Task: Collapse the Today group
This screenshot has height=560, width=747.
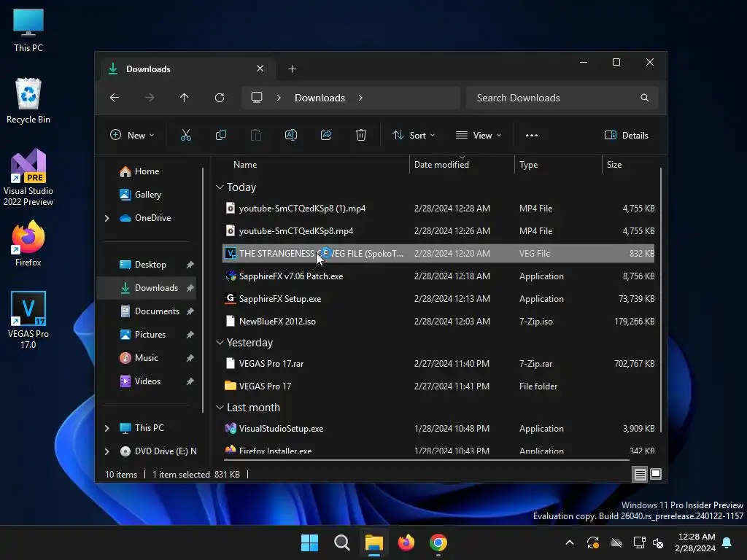Action: coord(220,187)
